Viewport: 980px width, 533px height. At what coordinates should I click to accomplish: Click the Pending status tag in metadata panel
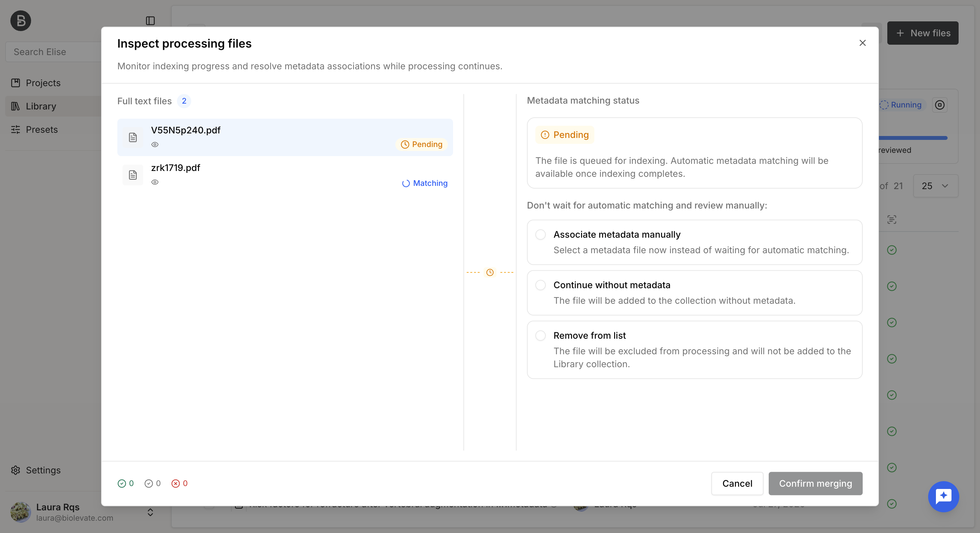[x=565, y=135]
